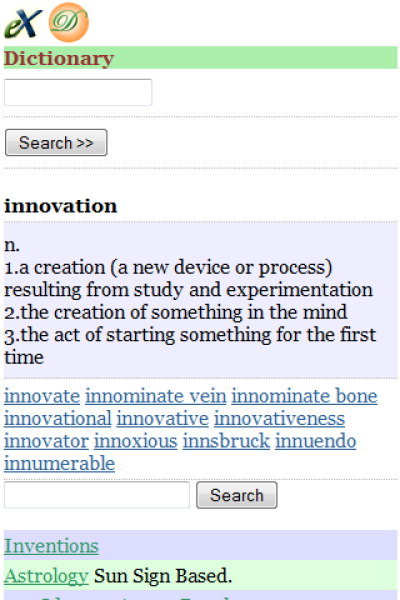This screenshot has height=600, width=400.
Task: Select the innsbruck link
Action: click(x=226, y=441)
